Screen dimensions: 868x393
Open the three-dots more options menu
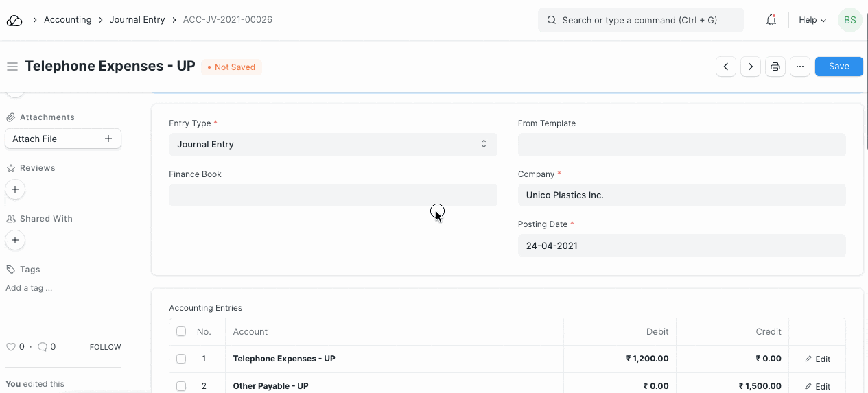tap(800, 67)
